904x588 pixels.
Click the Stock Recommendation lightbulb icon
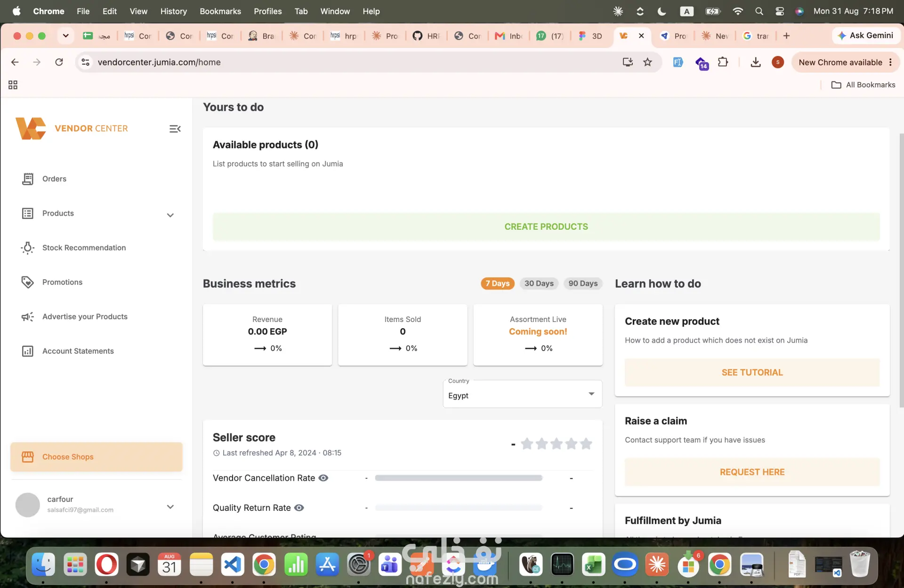point(28,248)
